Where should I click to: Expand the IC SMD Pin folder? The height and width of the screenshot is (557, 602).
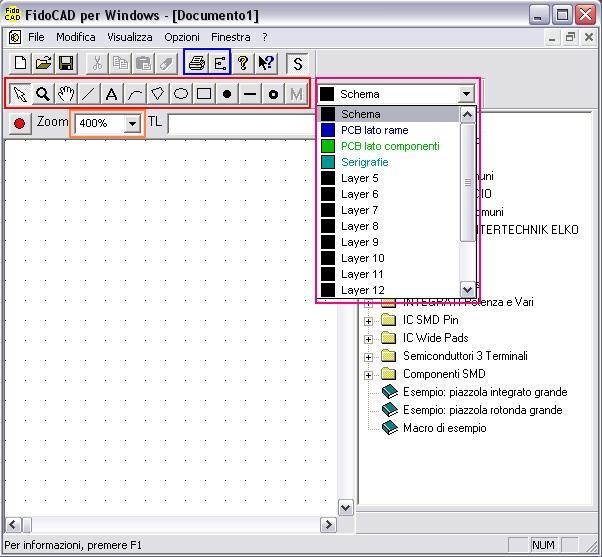[368, 320]
